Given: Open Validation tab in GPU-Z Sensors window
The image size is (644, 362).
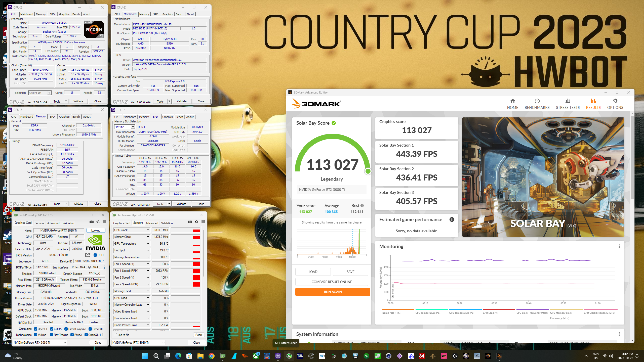Looking at the screenshot, I should point(167,223).
